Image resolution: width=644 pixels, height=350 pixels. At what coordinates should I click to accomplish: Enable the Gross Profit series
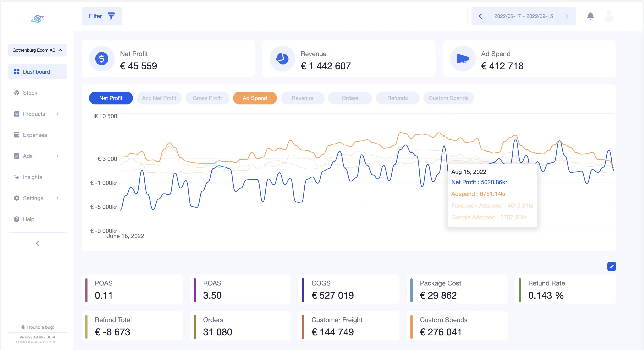tap(207, 98)
